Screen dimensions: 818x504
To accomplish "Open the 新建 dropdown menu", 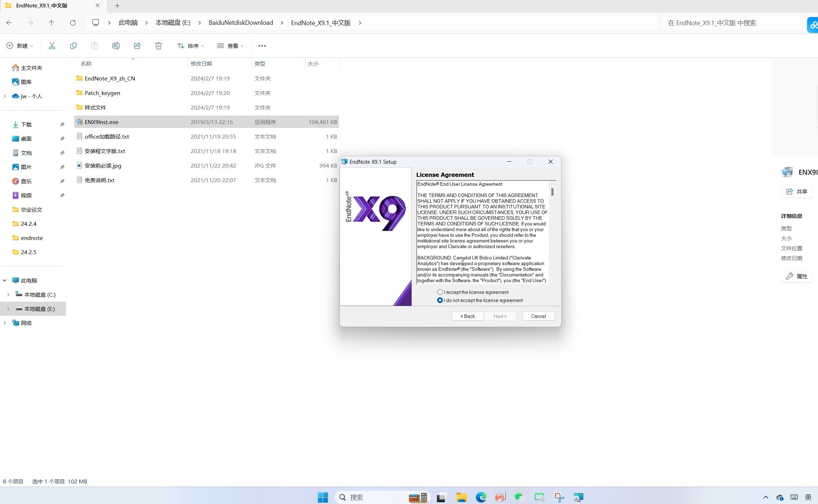I will coord(20,46).
